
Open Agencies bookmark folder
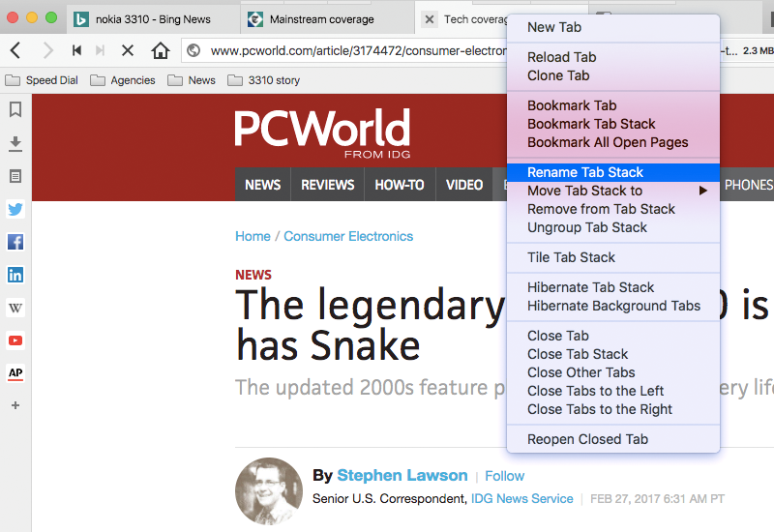pyautogui.click(x=123, y=80)
